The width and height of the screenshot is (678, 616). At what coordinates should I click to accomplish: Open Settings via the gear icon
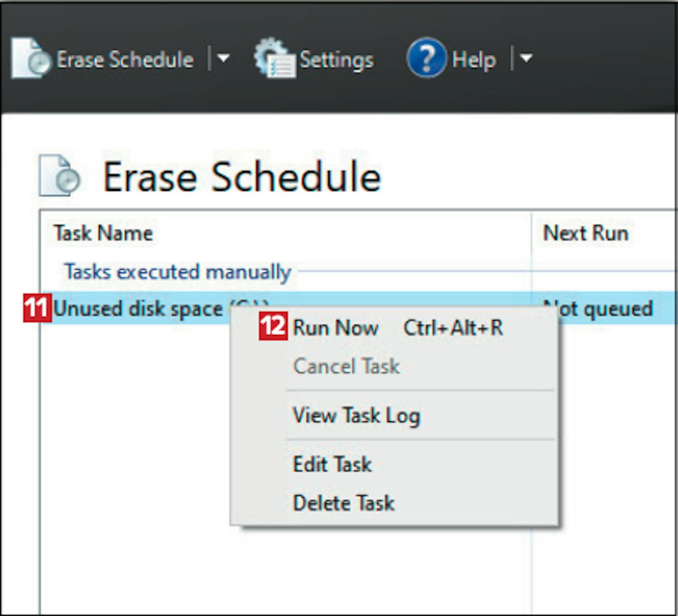click(x=273, y=58)
